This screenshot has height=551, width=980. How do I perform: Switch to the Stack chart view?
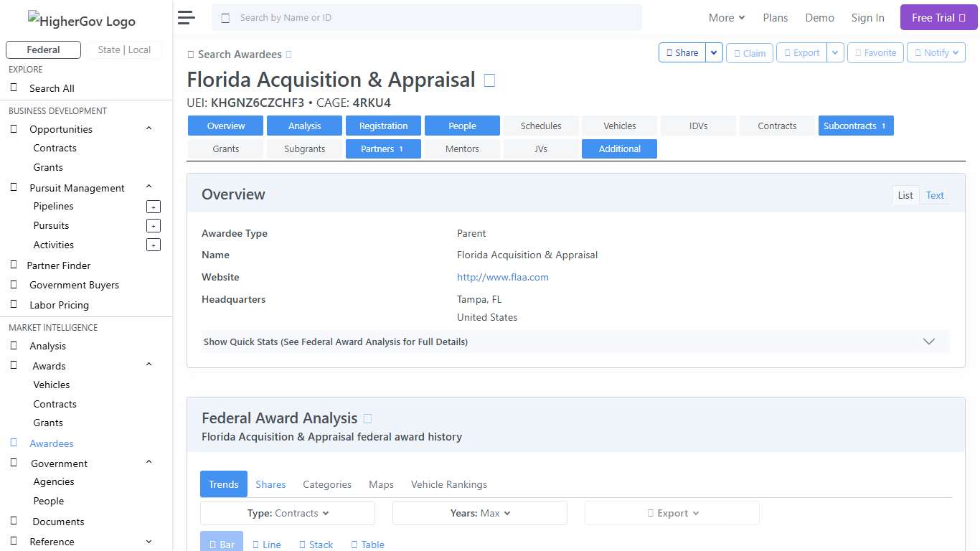316,544
